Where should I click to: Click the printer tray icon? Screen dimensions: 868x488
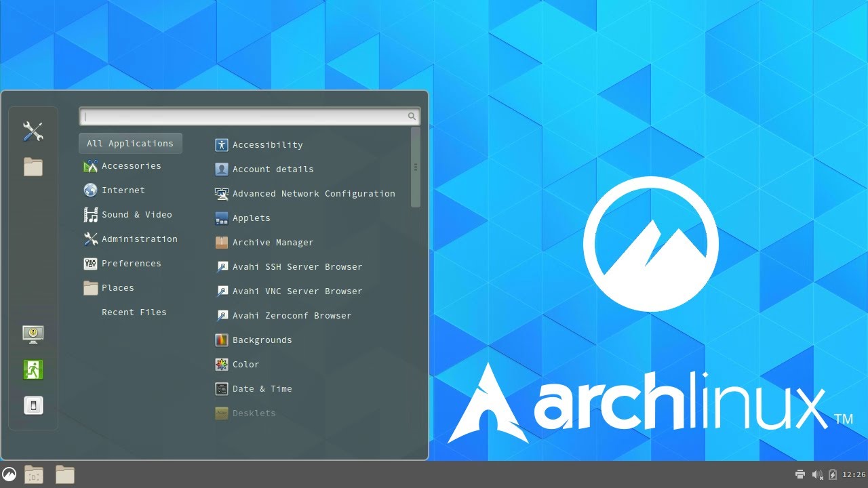800,474
